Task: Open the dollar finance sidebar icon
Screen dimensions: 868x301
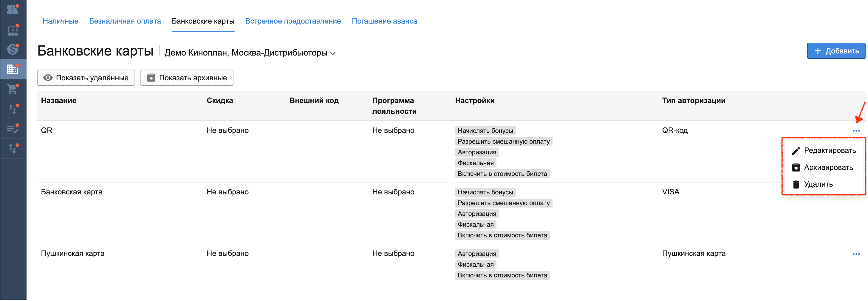Action: pyautogui.click(x=13, y=49)
